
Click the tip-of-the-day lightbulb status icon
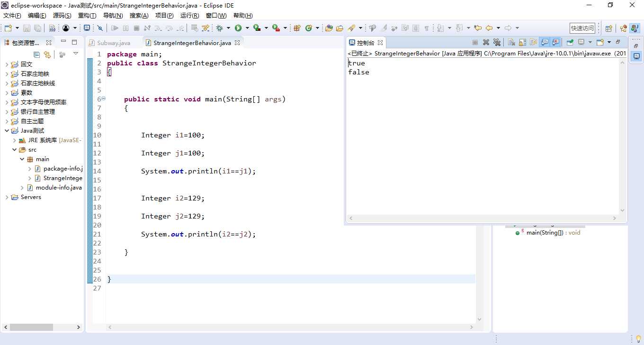pos(638,339)
